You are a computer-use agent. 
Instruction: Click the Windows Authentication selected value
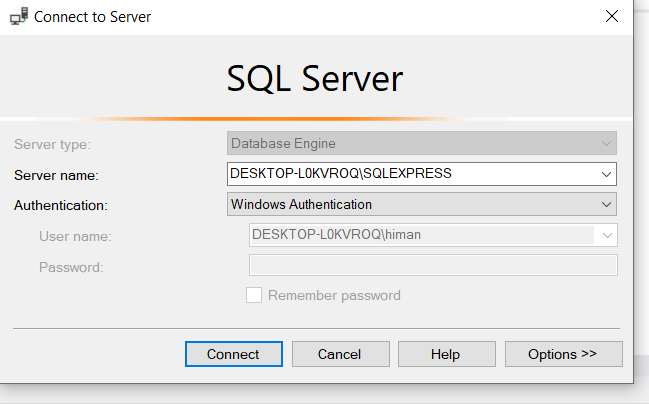301,204
